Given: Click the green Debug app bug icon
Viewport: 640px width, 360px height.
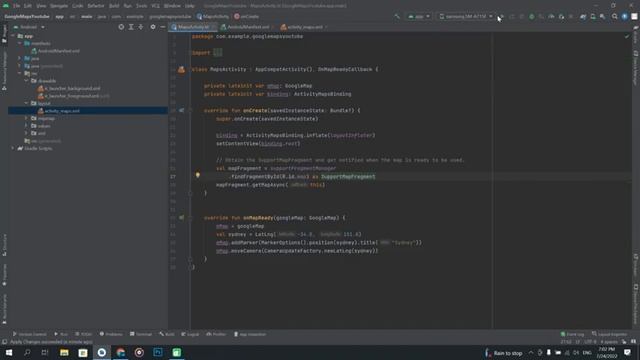Looking at the screenshot, I should click(x=531, y=17).
